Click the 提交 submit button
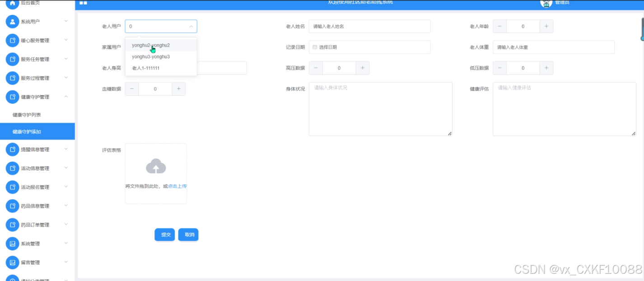 [165, 235]
